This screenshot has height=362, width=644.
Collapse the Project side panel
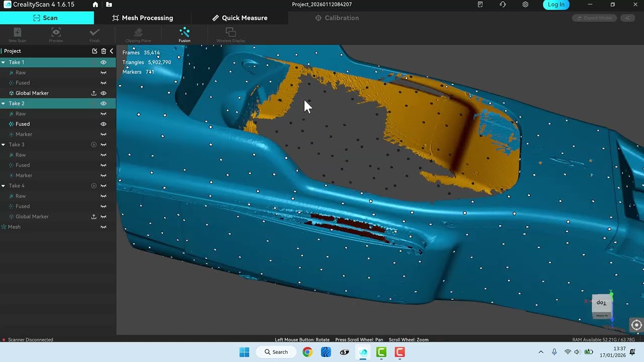112,51
